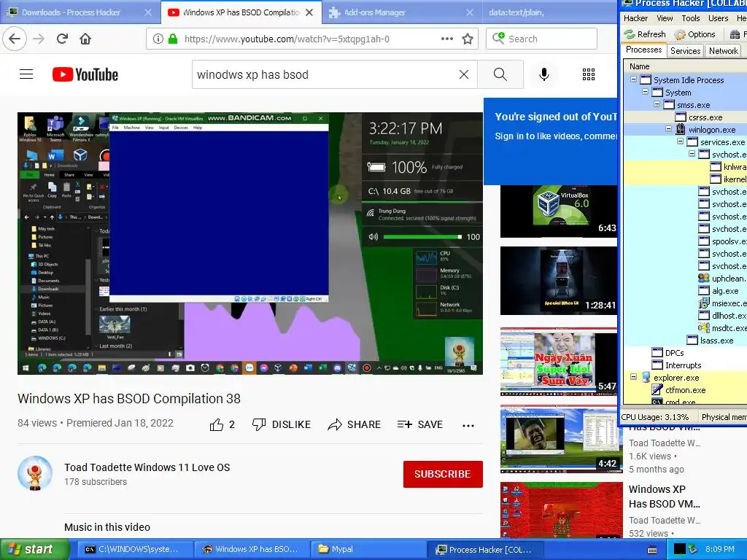This screenshot has width=747, height=560.
Task: Open Users menu in Process Hacker
Action: coord(718,18)
